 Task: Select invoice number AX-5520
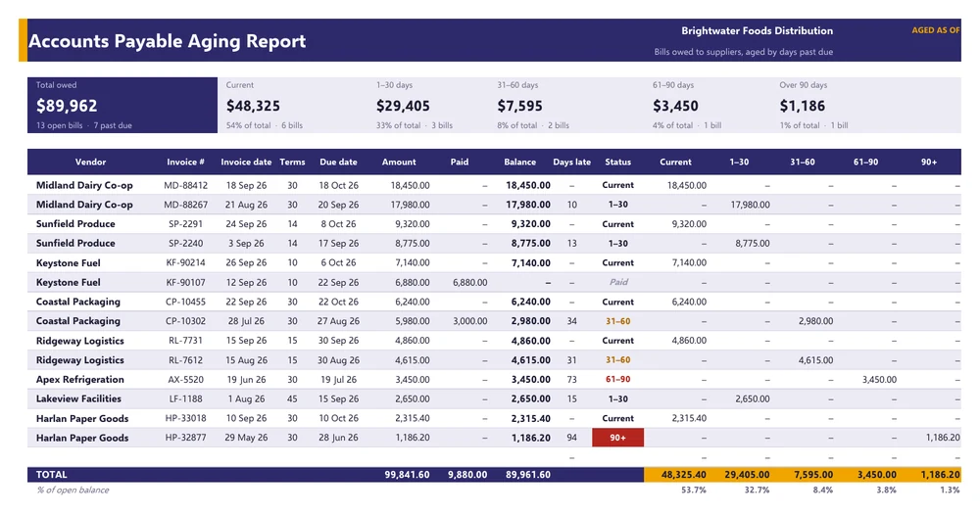(185, 380)
